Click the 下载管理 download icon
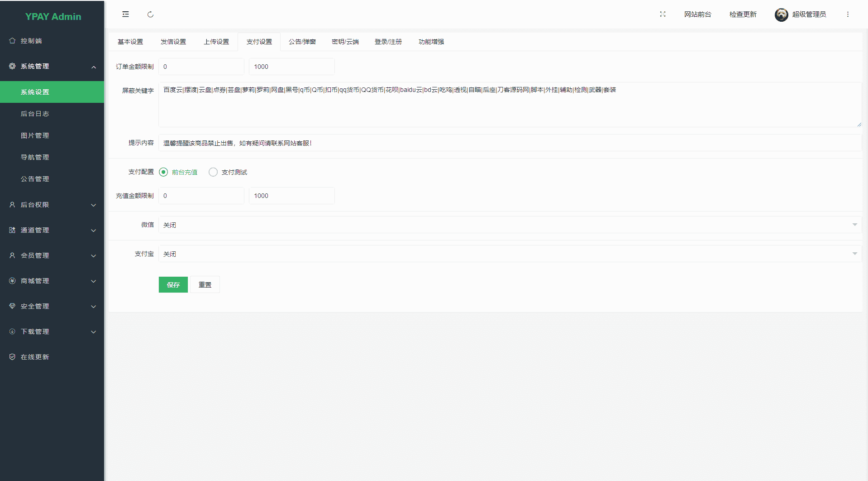This screenshot has height=481, width=868. (12, 332)
